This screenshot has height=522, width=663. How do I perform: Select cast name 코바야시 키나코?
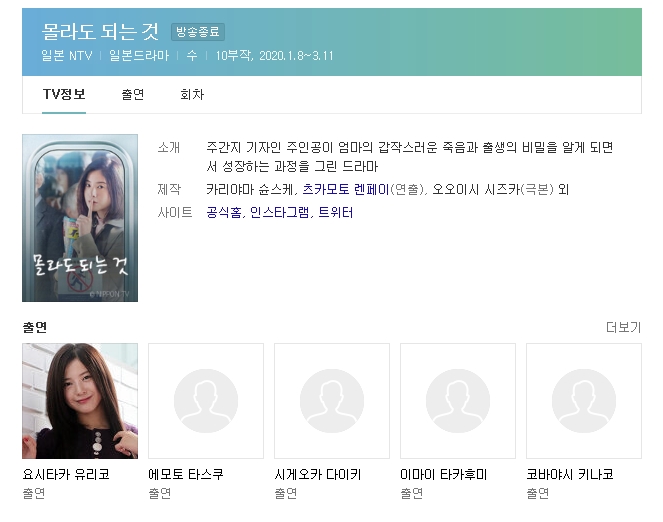pyautogui.click(x=570, y=474)
